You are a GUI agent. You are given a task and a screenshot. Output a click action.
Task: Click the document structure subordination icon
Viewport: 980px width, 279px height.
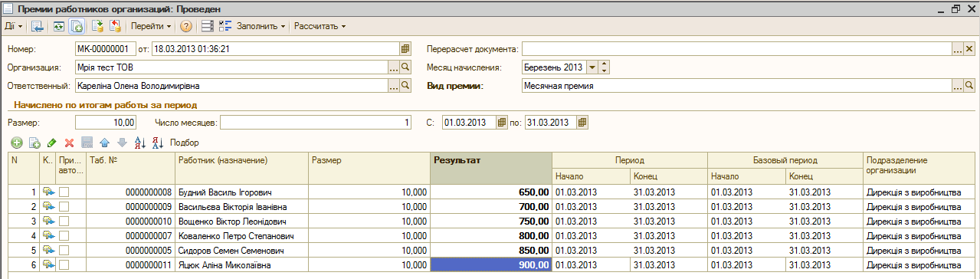pyautogui.click(x=115, y=26)
